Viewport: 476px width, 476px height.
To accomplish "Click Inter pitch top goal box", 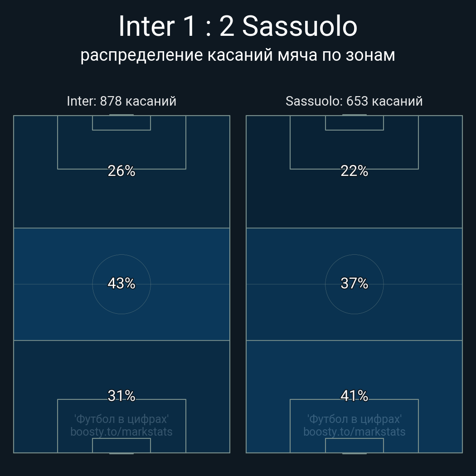I will [121, 123].
